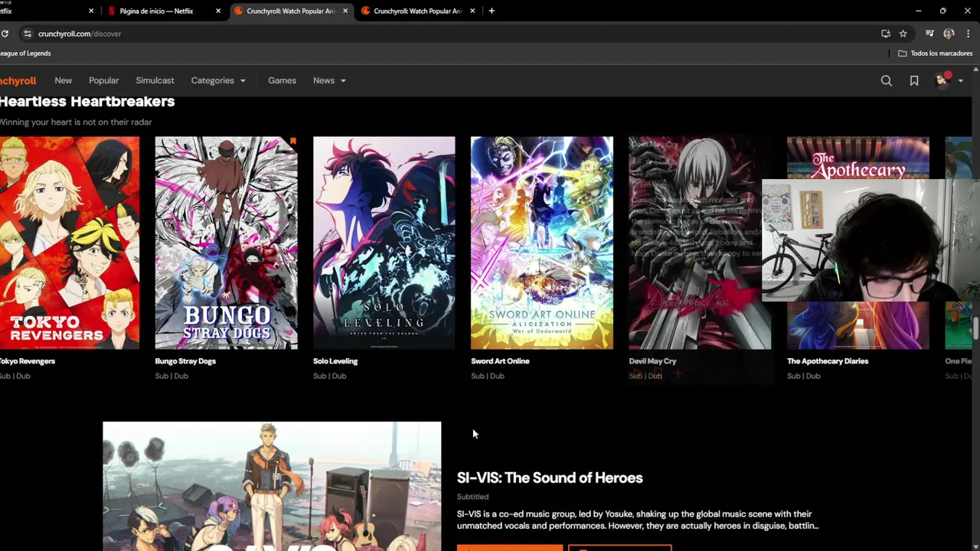The image size is (980, 551).
Task: Go to the New section
Action: tap(64, 80)
